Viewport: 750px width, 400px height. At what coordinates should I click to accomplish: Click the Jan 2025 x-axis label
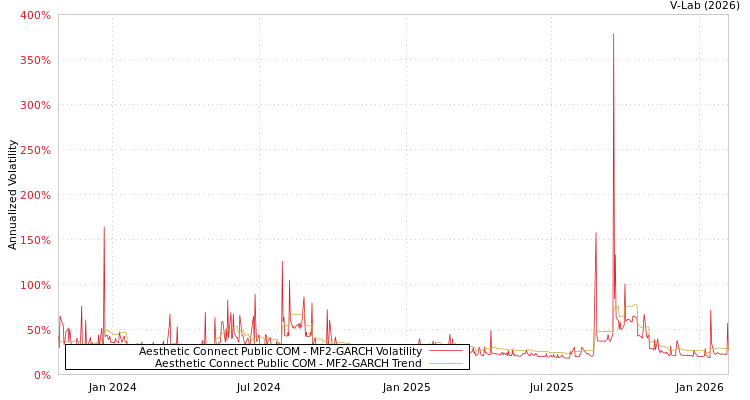click(407, 388)
